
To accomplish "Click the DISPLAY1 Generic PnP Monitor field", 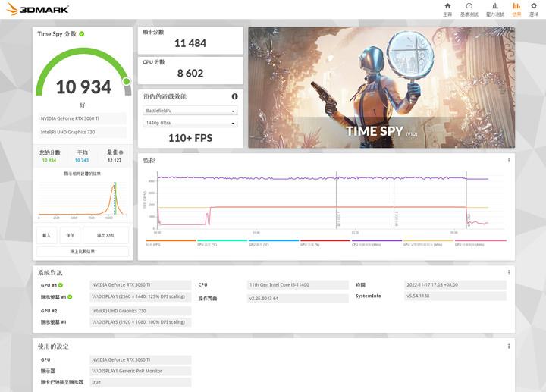I will pos(140,371).
